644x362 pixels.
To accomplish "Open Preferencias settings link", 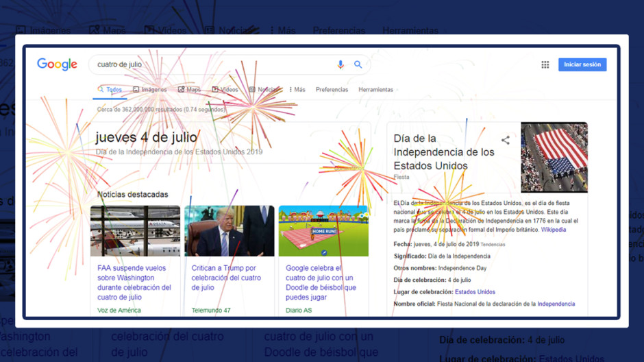I will (x=332, y=90).
